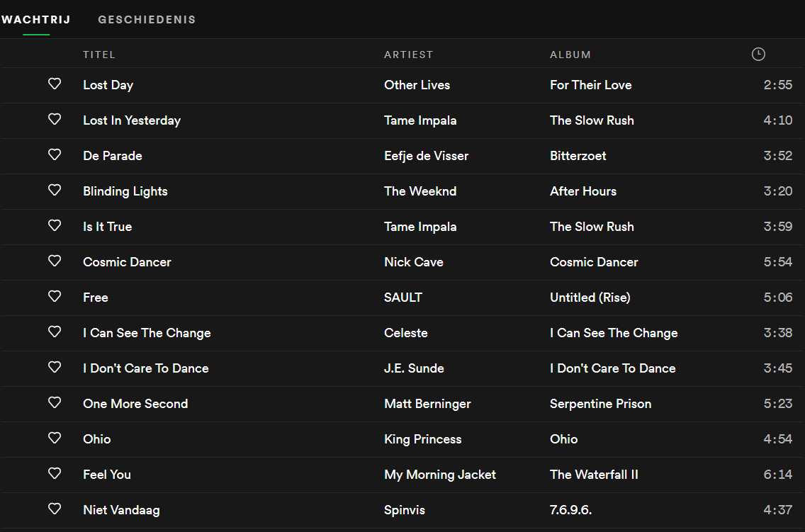Select the track title Lost In Yesterday
The height and width of the screenshot is (532, 805).
click(x=132, y=120)
